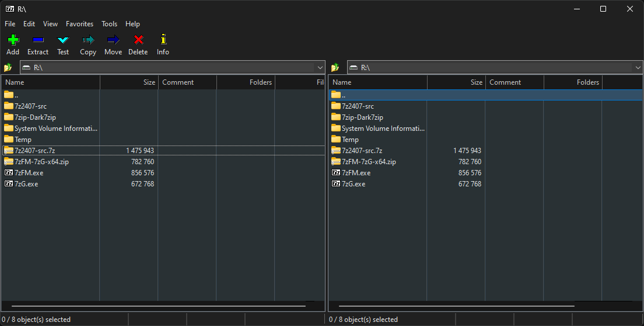
Task: Click right panel horizontal scrollbar
Action: (457, 306)
